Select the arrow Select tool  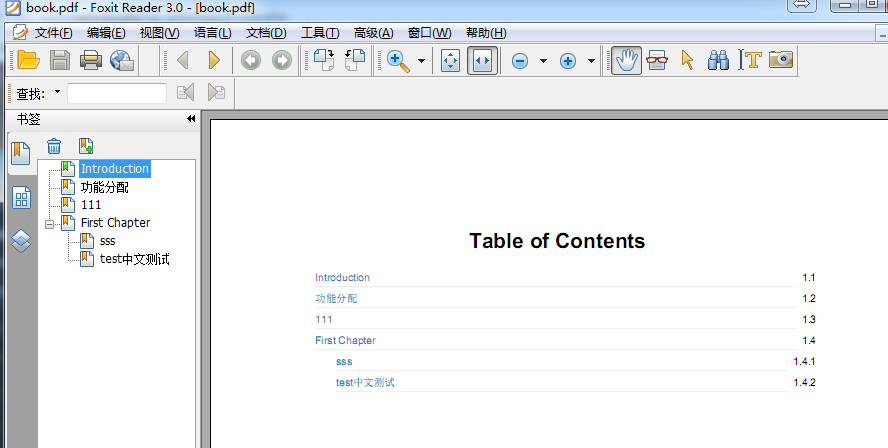click(x=688, y=60)
